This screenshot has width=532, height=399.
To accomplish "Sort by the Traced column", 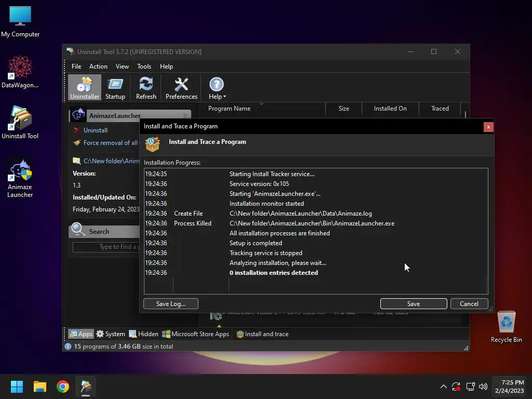I will [440, 109].
